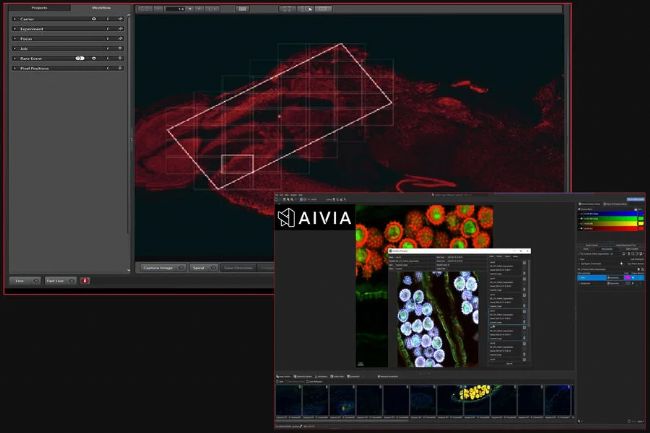The height and width of the screenshot is (433, 650).
Task: Click the Focus row right-end icon
Action: coord(120,39)
